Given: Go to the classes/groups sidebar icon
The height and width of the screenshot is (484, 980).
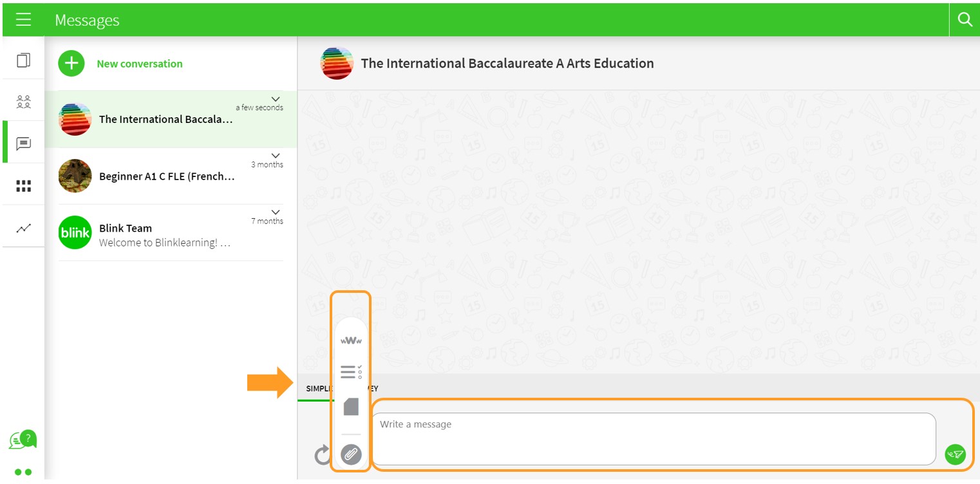Looking at the screenshot, I should click(x=23, y=102).
